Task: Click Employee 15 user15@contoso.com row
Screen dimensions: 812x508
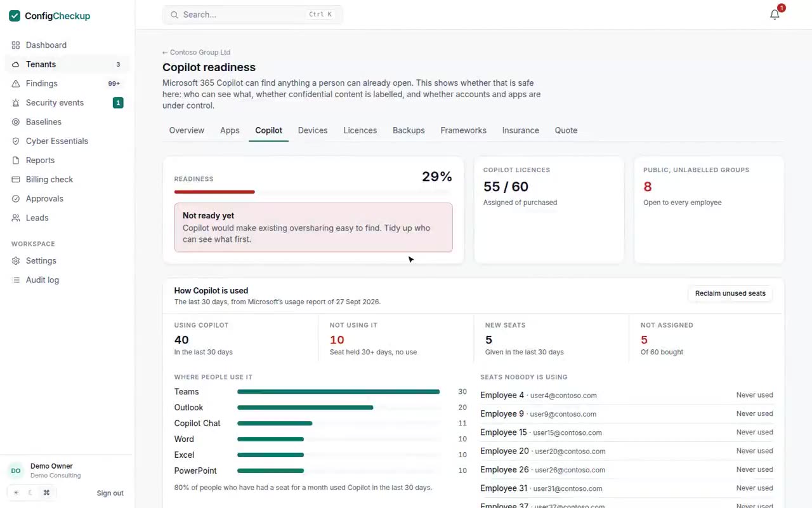Action: pyautogui.click(x=627, y=432)
